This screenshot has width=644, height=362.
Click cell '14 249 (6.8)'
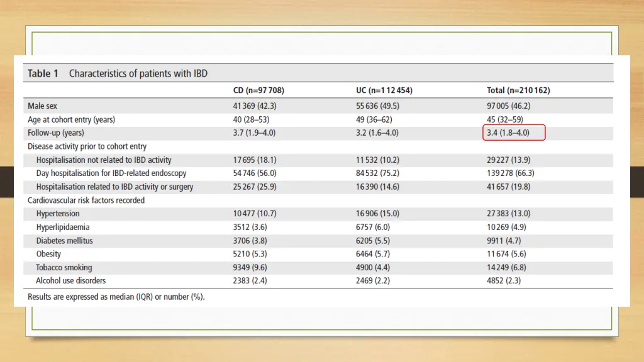pyautogui.click(x=506, y=267)
